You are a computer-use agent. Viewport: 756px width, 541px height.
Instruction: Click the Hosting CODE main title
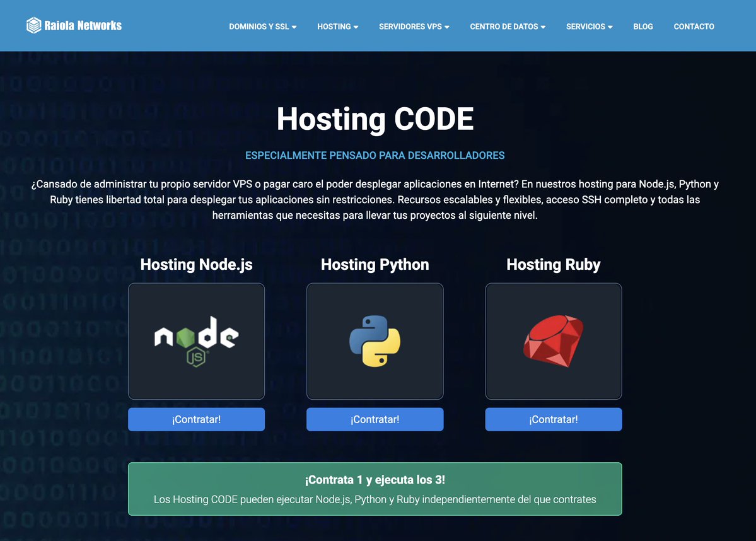(375, 119)
